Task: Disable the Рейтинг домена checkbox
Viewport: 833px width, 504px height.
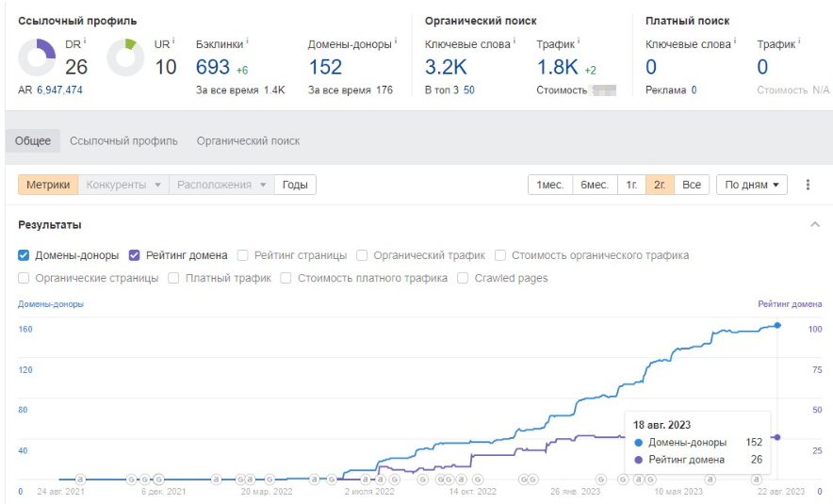Action: [135, 255]
